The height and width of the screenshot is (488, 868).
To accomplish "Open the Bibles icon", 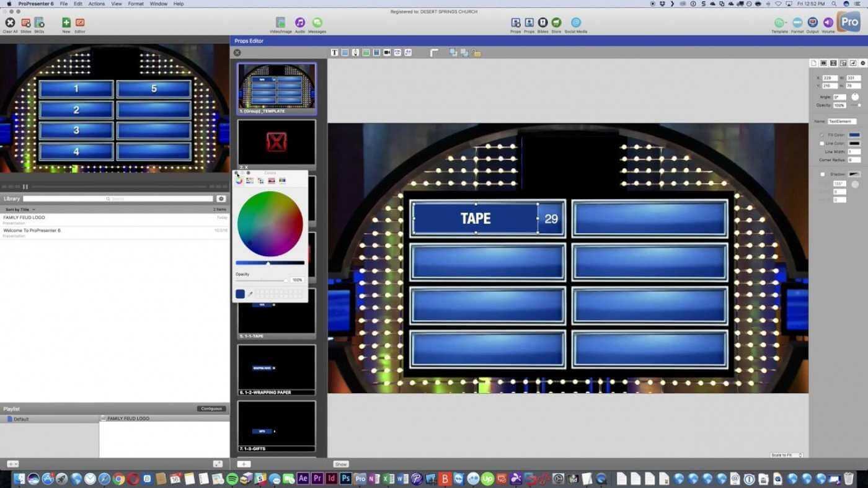I will click(542, 23).
